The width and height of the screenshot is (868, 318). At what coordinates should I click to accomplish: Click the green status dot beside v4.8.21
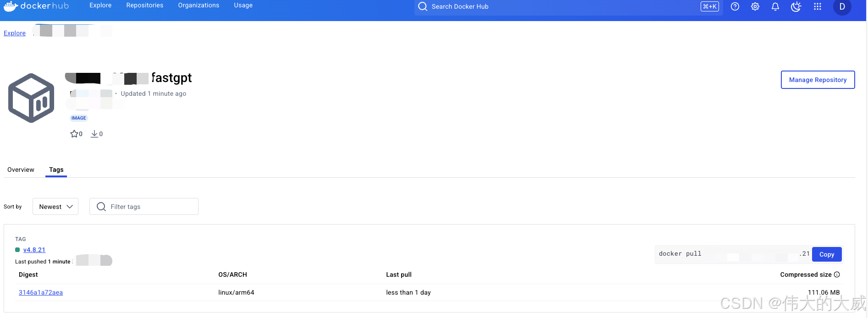coord(17,250)
